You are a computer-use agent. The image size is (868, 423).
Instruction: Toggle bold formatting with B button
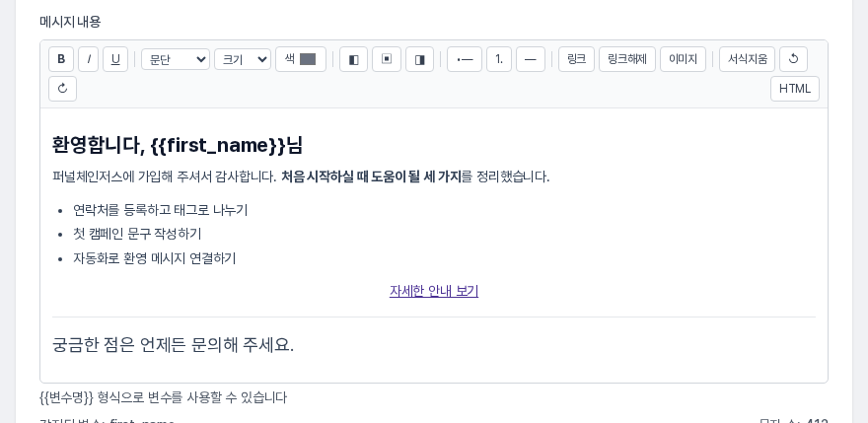coord(61,59)
